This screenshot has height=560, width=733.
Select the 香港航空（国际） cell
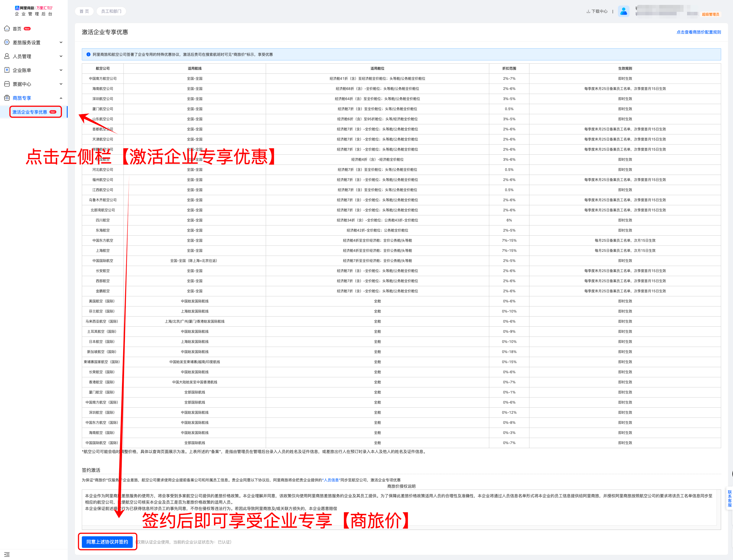(x=103, y=382)
